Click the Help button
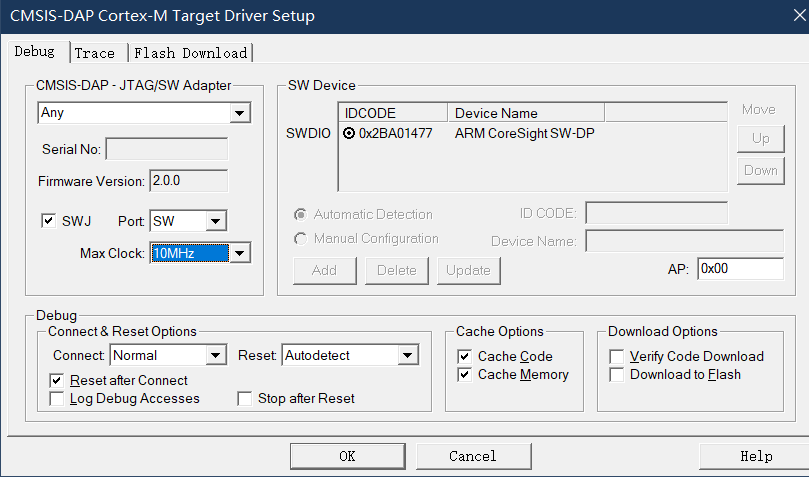Image resolution: width=809 pixels, height=477 pixels. click(755, 456)
